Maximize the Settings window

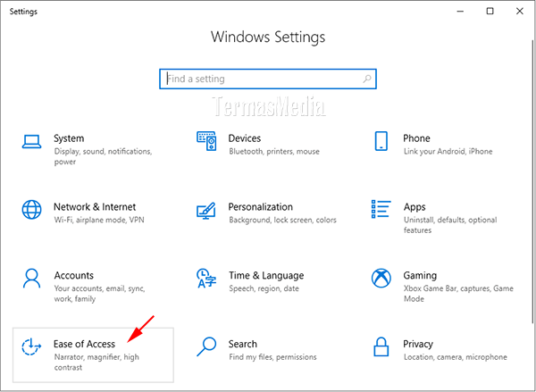click(490, 12)
